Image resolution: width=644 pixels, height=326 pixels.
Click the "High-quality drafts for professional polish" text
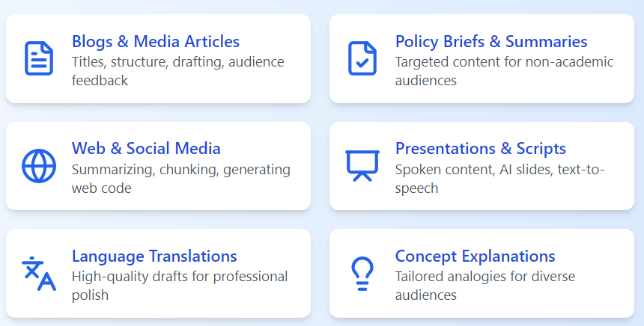click(180, 285)
